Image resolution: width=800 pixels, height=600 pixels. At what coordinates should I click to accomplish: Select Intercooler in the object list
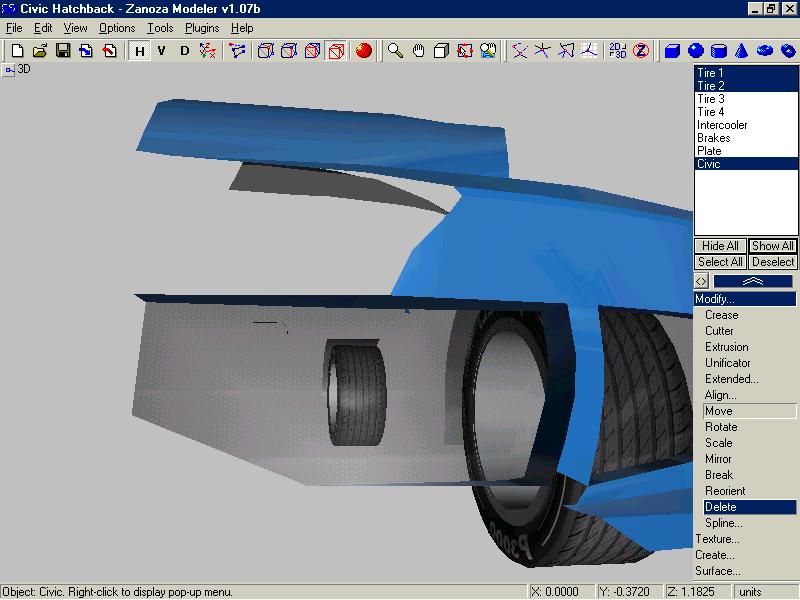722,125
